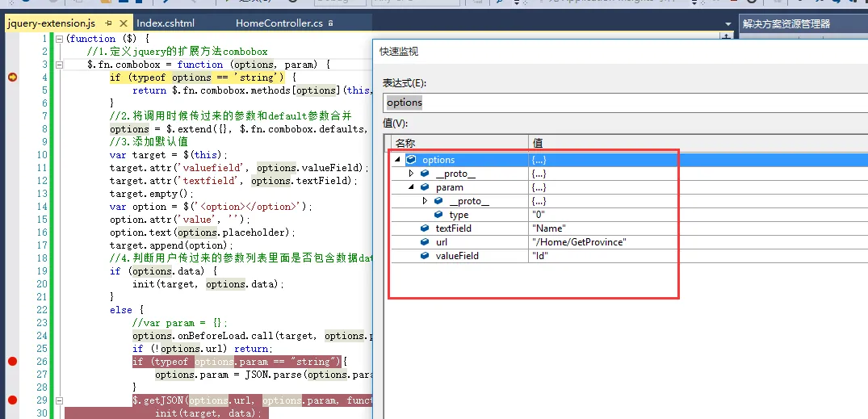Click the 解决方案资源管理器 panel title
The image size is (868, 419).
pyautogui.click(x=786, y=23)
